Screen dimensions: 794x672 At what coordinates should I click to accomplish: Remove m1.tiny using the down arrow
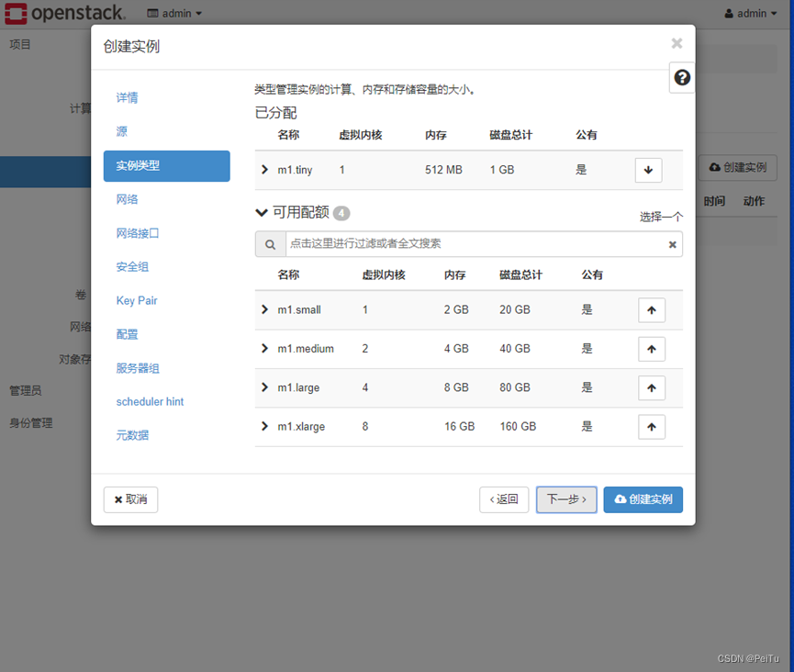tap(649, 170)
